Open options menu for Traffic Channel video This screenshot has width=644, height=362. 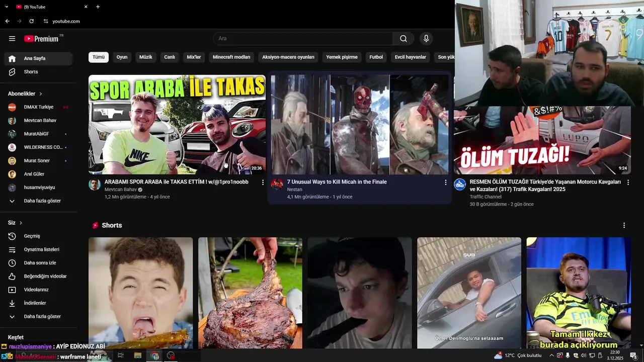[628, 183]
